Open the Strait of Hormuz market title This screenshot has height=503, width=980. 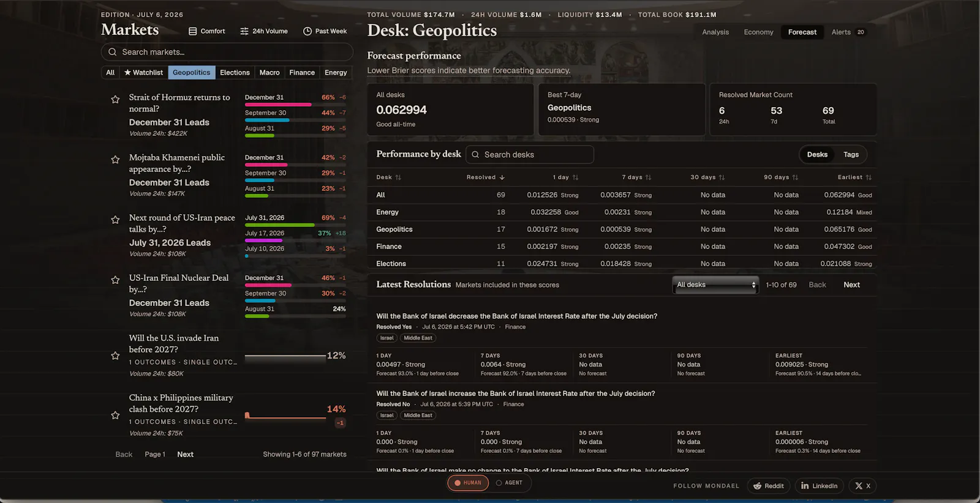click(179, 103)
